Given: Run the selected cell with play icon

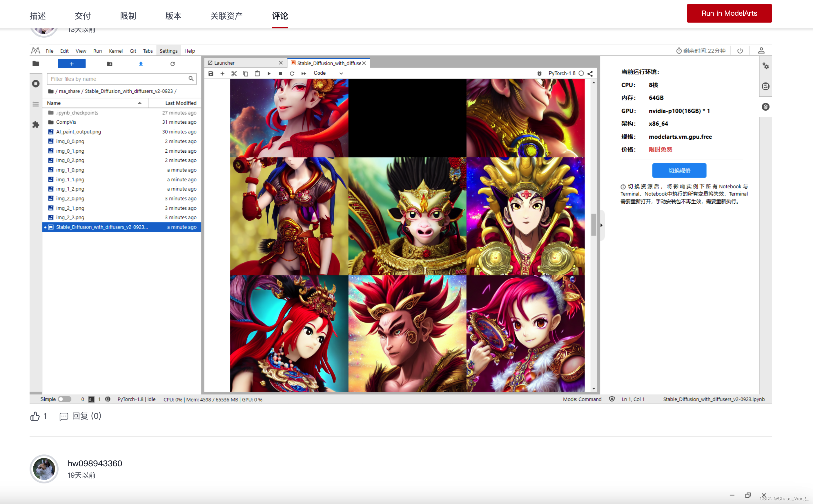Looking at the screenshot, I should (x=269, y=73).
